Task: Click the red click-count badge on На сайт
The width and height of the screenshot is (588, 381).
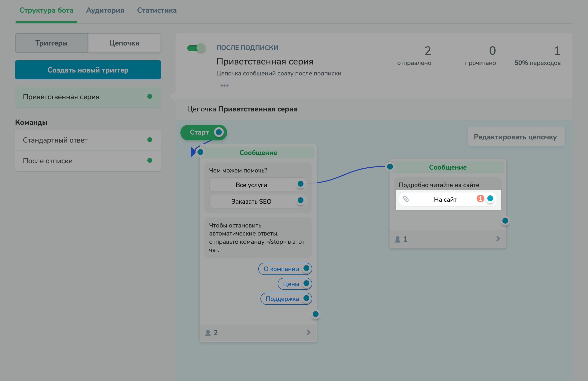Action: pyautogui.click(x=480, y=199)
